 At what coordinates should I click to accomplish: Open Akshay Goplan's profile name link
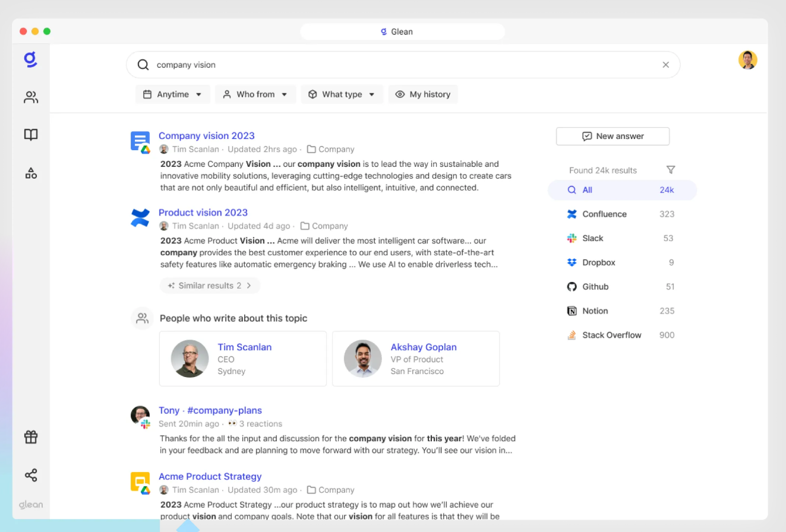click(424, 347)
